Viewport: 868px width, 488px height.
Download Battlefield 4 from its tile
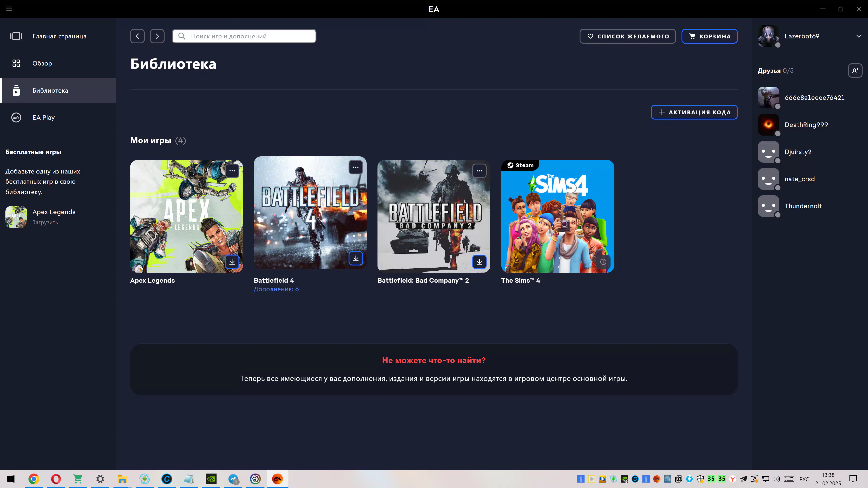pyautogui.click(x=356, y=258)
